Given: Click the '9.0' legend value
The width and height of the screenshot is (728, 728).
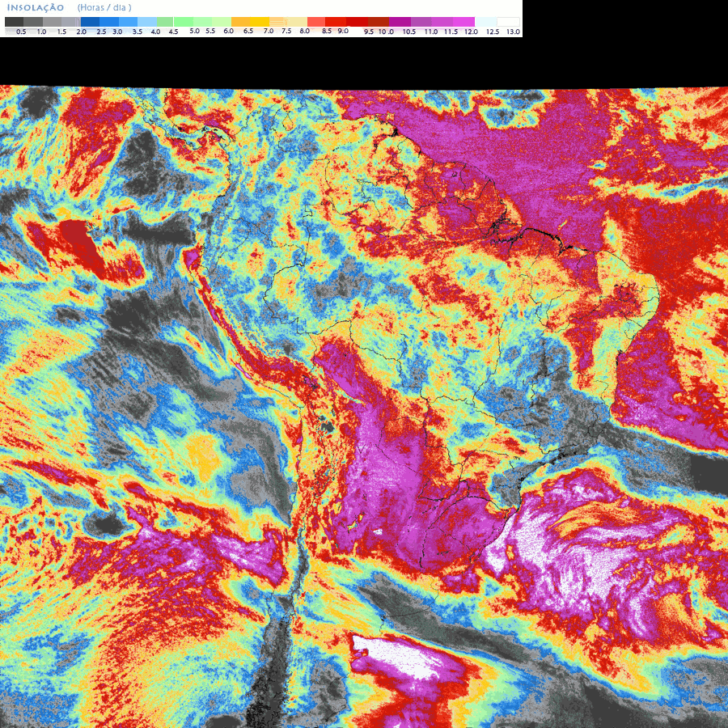Looking at the screenshot, I should [343, 31].
